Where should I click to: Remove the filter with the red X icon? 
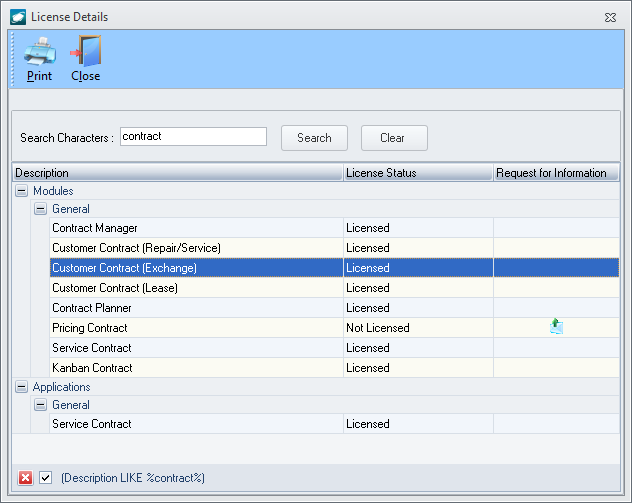click(25, 478)
